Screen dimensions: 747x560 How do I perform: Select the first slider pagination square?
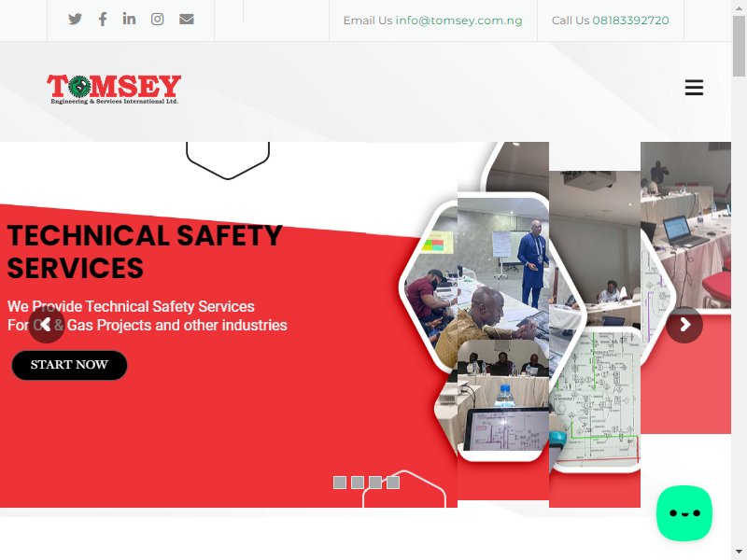point(340,483)
